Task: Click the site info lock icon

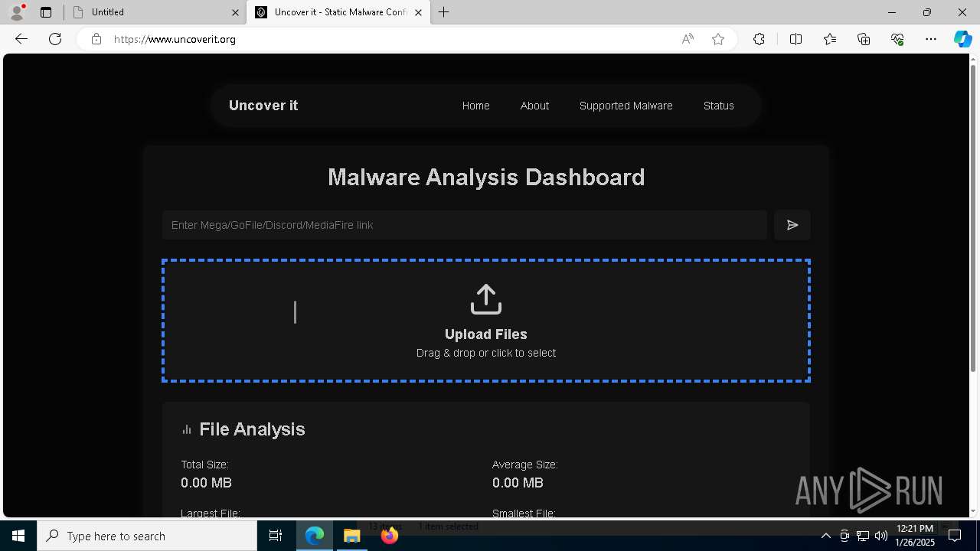Action: click(x=96, y=39)
